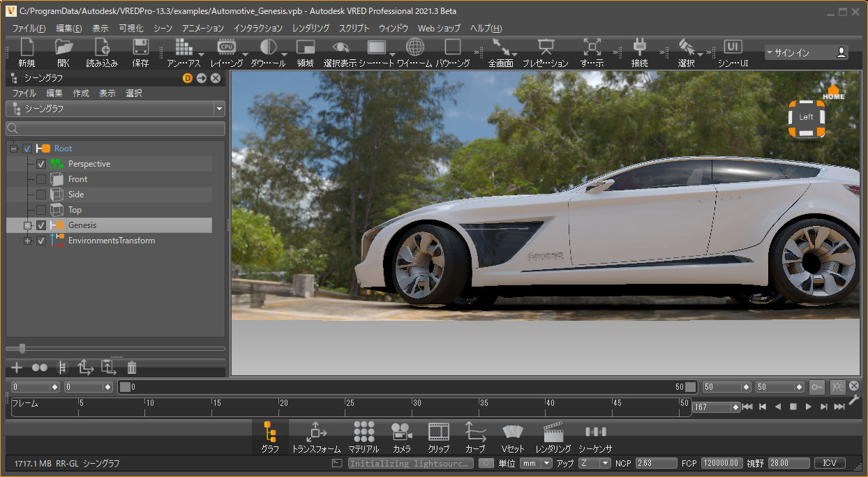Image resolution: width=868 pixels, height=477 pixels.
Task: Expand the EnvironmentsTransform tree node
Action: pos(28,241)
